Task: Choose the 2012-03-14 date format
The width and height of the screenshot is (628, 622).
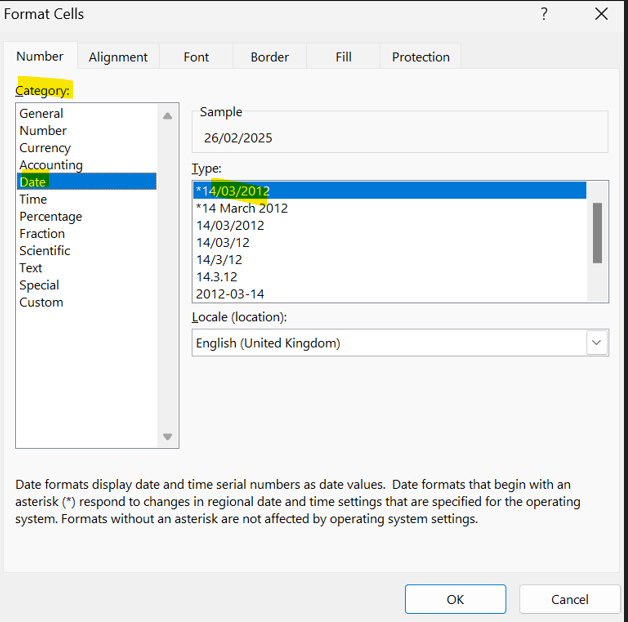Action: tap(230, 294)
